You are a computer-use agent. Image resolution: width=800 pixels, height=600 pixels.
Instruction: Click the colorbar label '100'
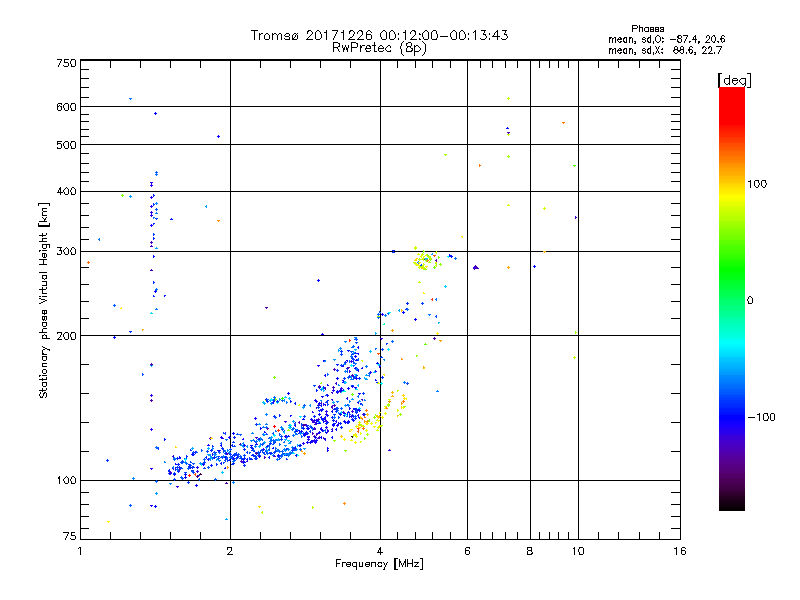757,184
